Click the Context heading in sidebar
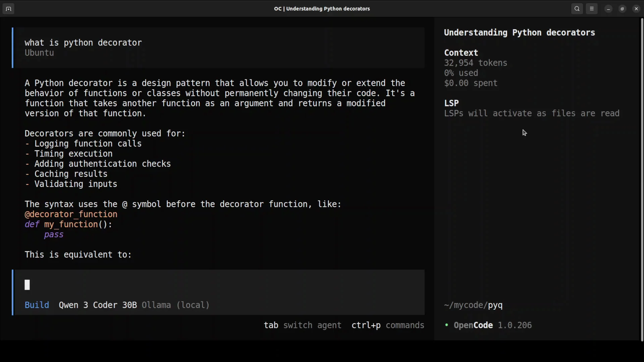This screenshot has height=362, width=644. coord(461,53)
